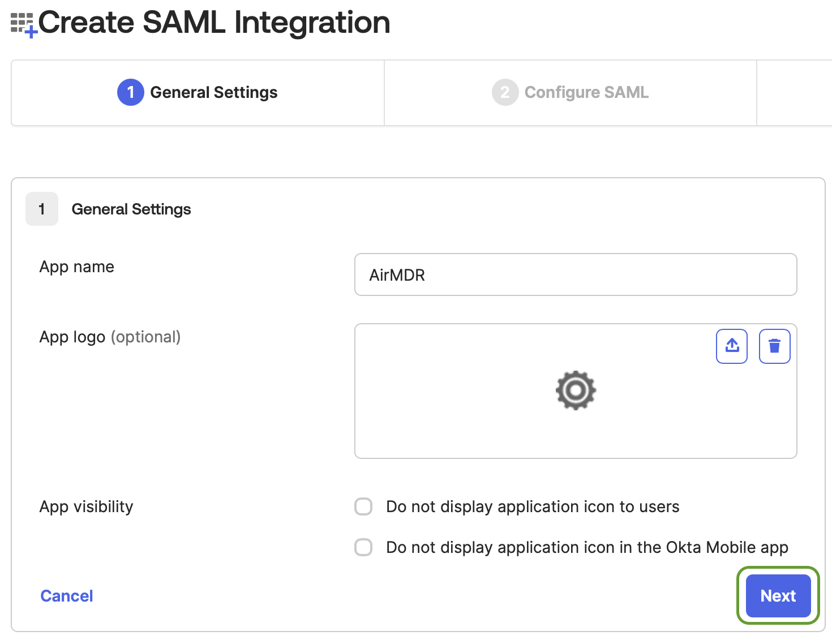
Task: Click the 'App visibility' label
Action: click(86, 506)
